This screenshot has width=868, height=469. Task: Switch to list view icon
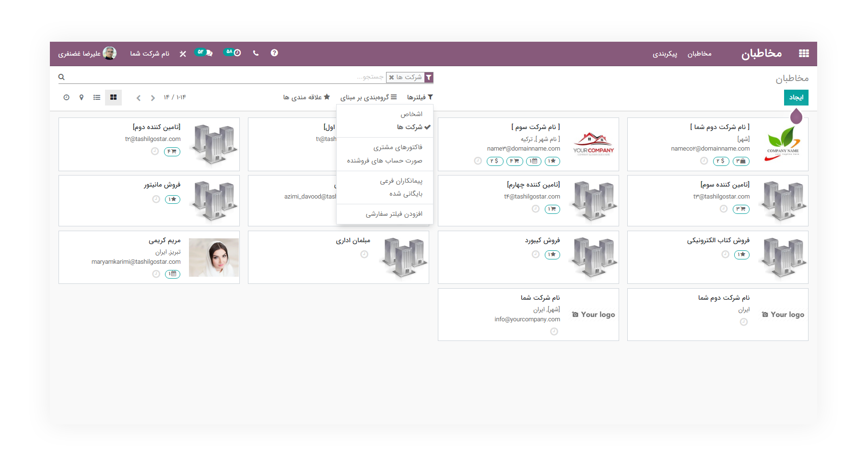[x=97, y=97]
